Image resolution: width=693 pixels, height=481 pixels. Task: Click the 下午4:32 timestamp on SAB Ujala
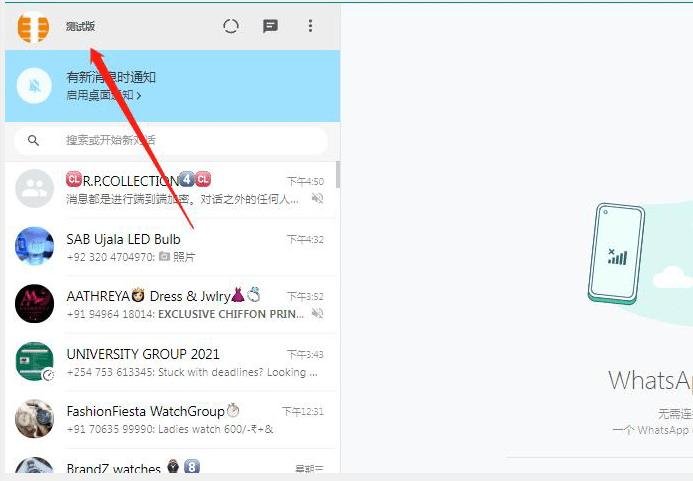305,239
